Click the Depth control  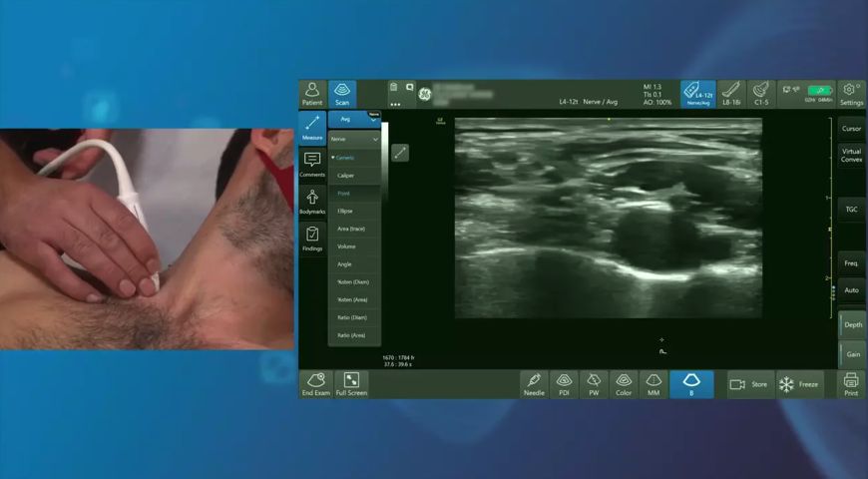(852, 325)
